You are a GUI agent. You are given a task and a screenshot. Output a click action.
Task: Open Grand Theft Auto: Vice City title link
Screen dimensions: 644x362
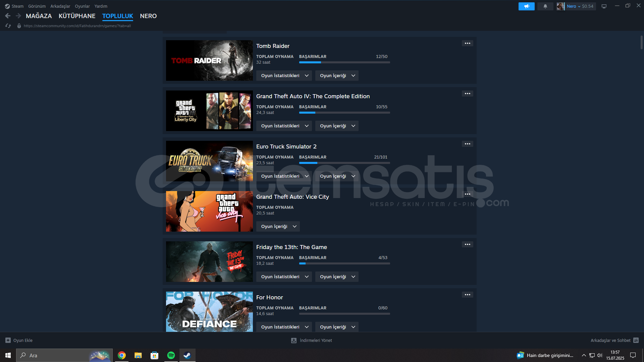[292, 197]
